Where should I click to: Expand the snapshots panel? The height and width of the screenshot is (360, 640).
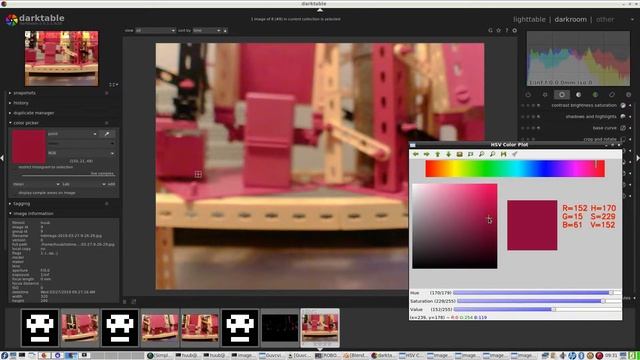pos(24,93)
